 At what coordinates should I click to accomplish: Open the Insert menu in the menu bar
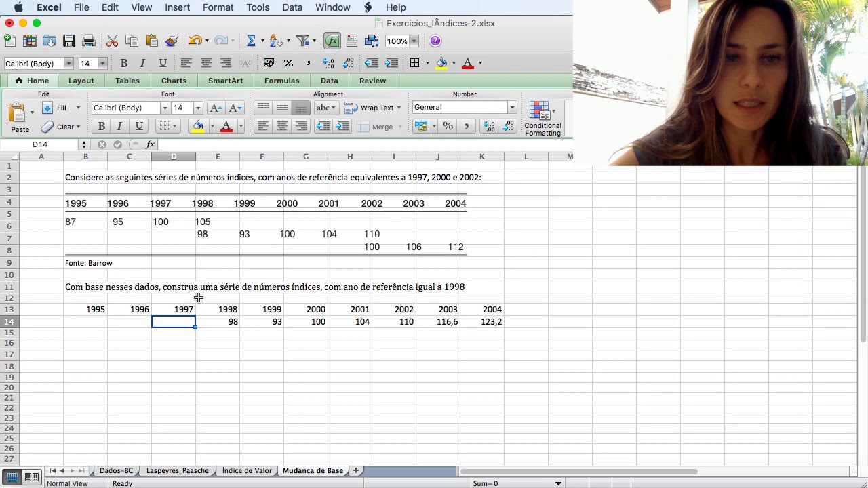pyautogui.click(x=177, y=7)
